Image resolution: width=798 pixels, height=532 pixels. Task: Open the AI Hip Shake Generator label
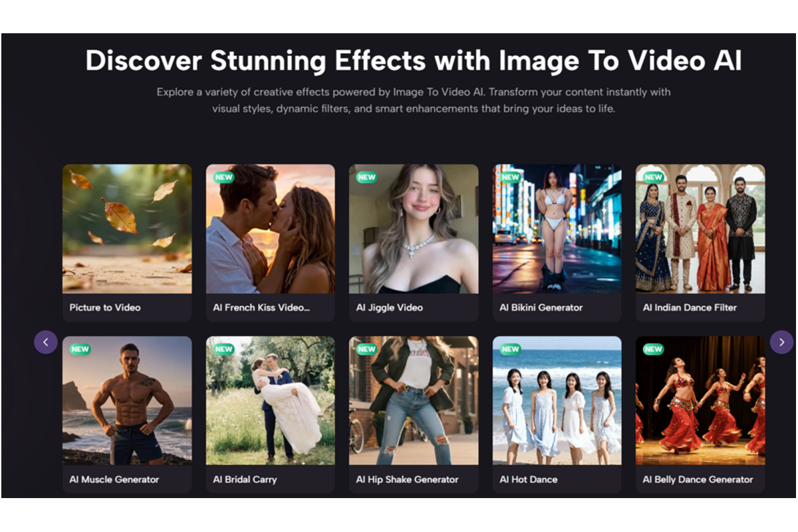(407, 479)
